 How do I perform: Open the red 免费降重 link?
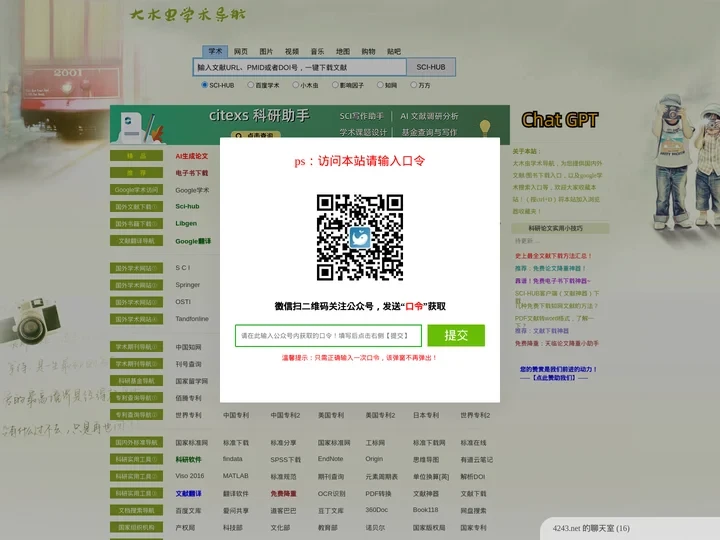[283, 494]
